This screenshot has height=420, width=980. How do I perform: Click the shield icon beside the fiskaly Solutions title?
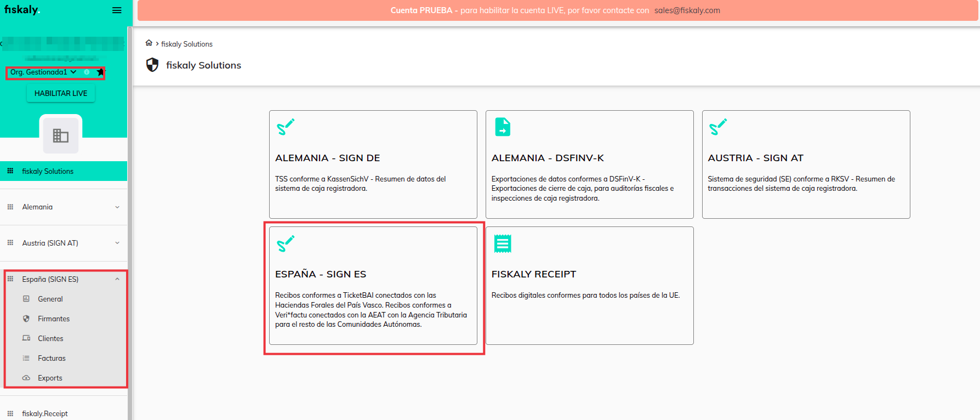coord(152,65)
